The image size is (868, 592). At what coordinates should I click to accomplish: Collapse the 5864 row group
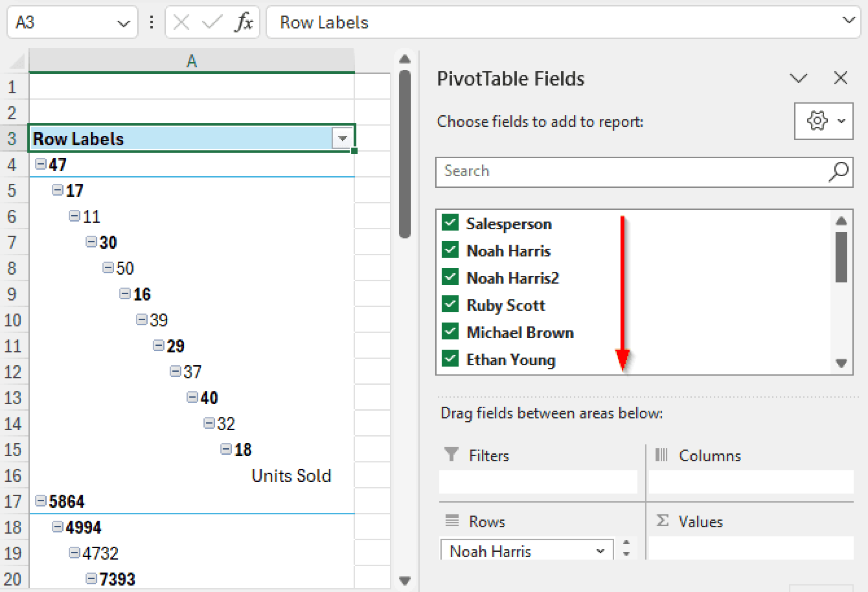pos(40,501)
